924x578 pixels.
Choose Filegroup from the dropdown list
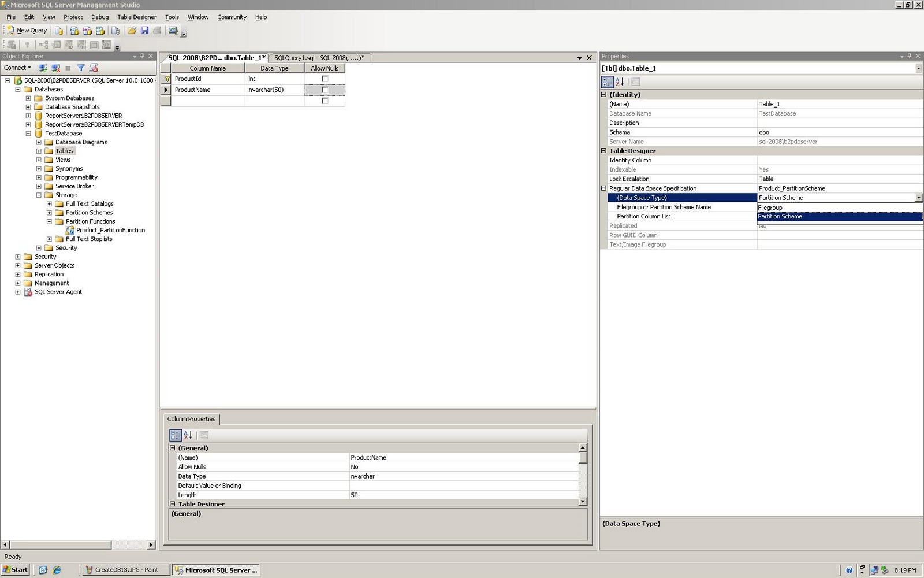click(840, 208)
